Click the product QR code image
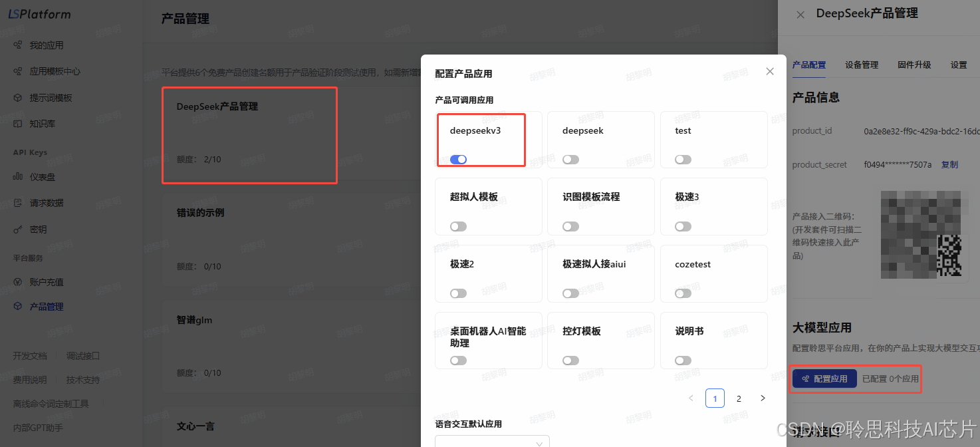The height and width of the screenshot is (447, 980). click(921, 233)
